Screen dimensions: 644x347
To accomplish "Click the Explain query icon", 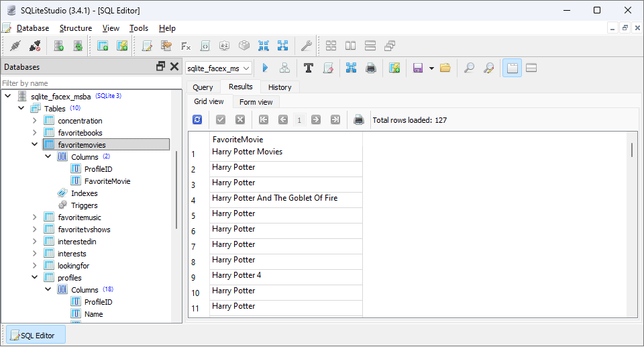I will coord(284,68).
